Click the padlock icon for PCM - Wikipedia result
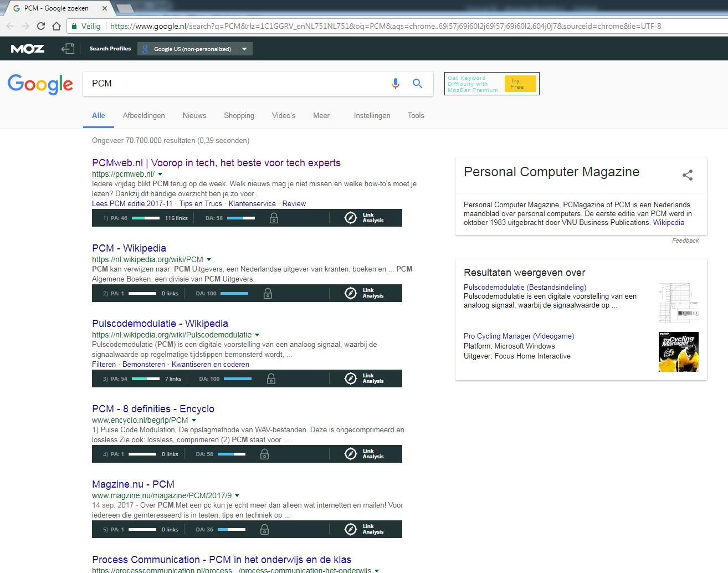Screen dimensions: 728x573 (x=268, y=293)
